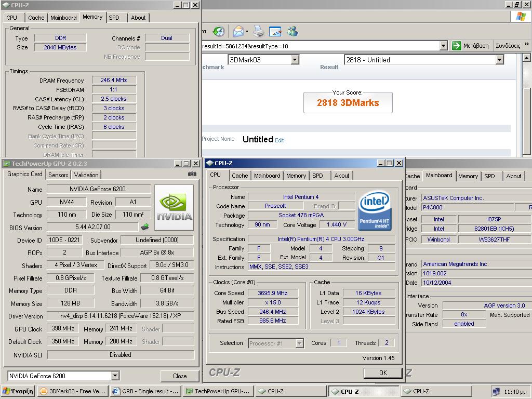Open the 3DMark03 benchmark dropdown
The width and height of the screenshot is (532, 399).
coord(295,60)
